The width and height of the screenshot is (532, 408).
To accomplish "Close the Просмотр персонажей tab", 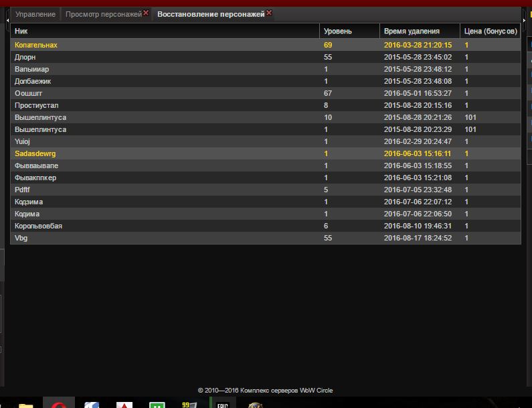I will tap(147, 13).
